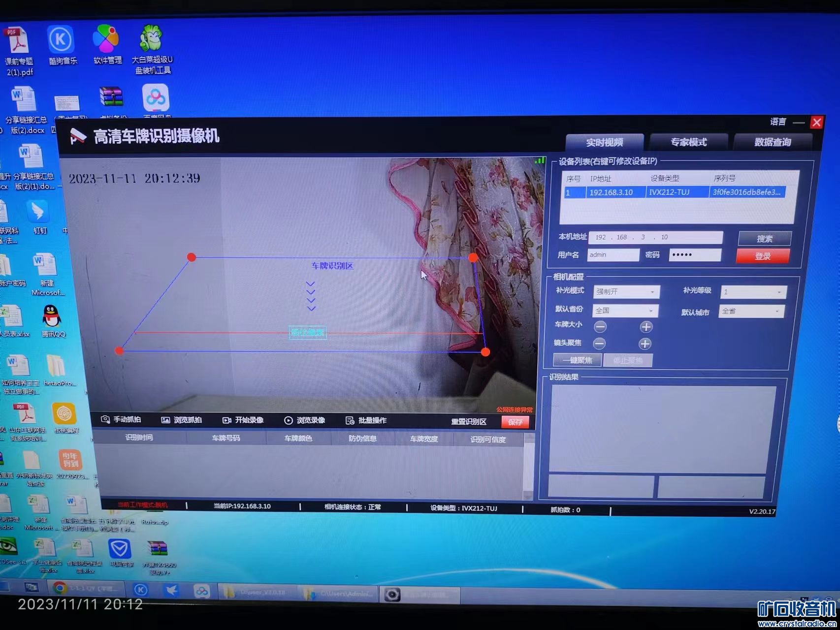Increase 镜头聚焦 with plus icon
This screenshot has width=840, height=630.
click(645, 344)
